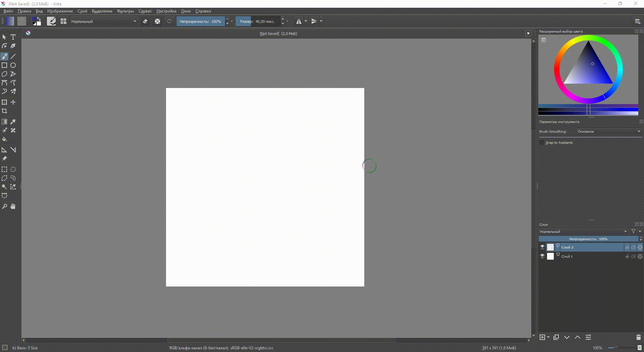Select the Elliptical Selection tool
644x352 pixels.
13,169
